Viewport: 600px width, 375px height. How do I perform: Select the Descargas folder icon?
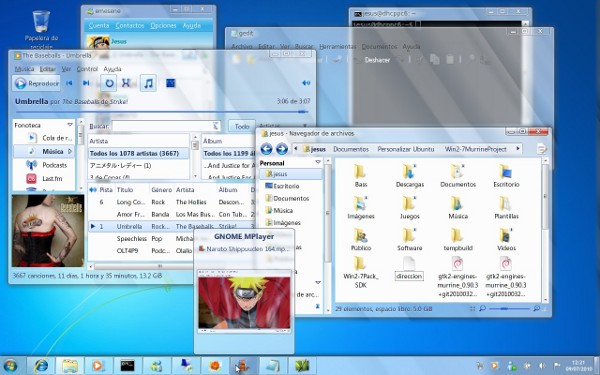point(409,172)
